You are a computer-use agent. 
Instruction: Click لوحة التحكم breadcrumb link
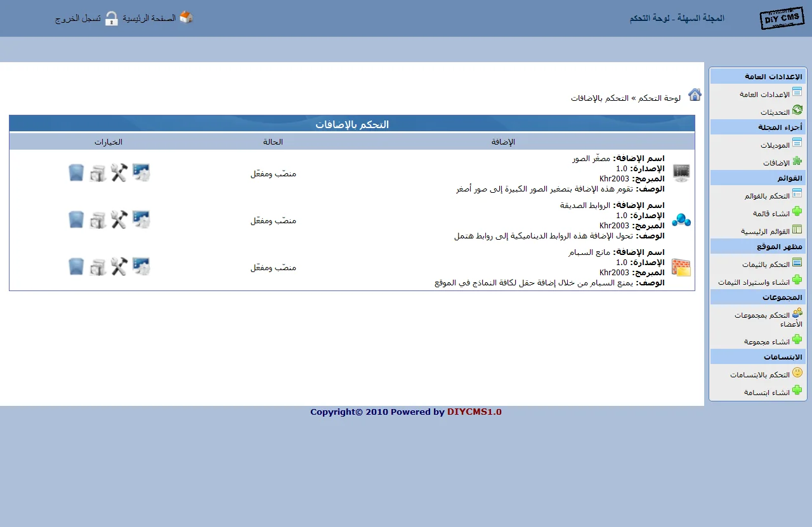tap(660, 98)
